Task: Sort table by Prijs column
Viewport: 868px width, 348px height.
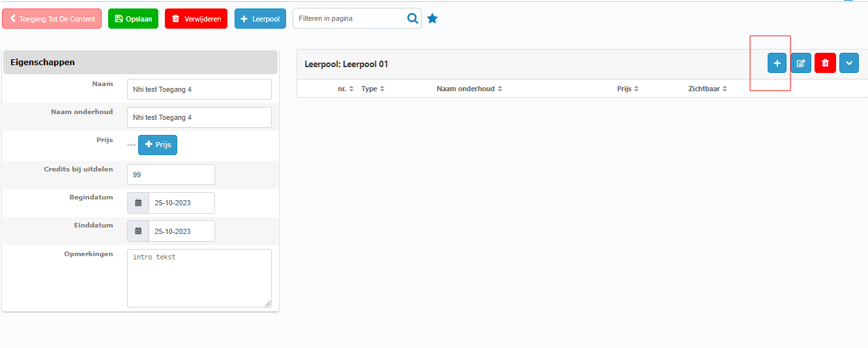Action: click(628, 89)
